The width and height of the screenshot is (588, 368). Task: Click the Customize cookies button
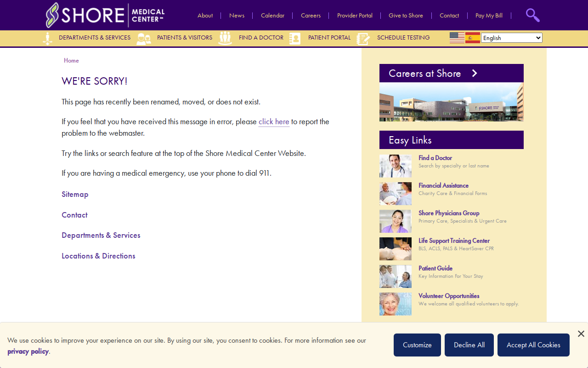[417, 345]
